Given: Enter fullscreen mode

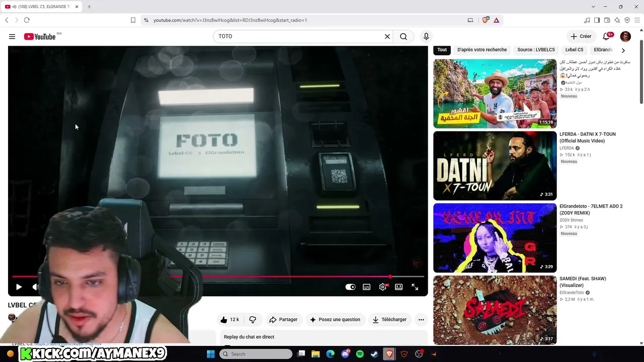Looking at the screenshot, I should 415,287.
